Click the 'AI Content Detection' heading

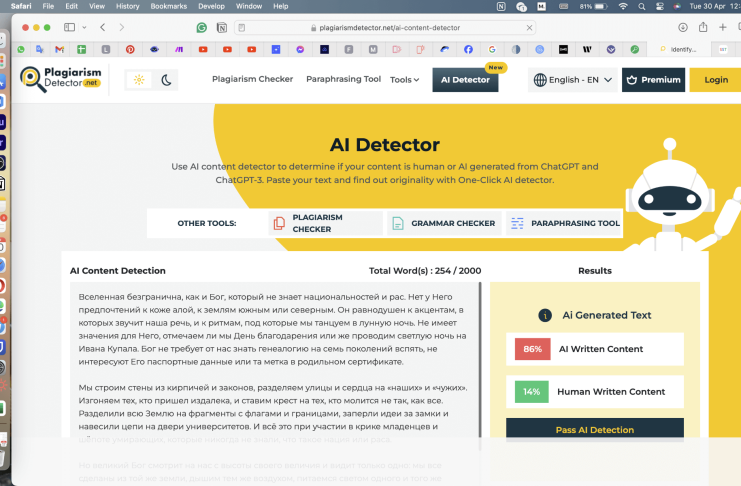pos(118,271)
